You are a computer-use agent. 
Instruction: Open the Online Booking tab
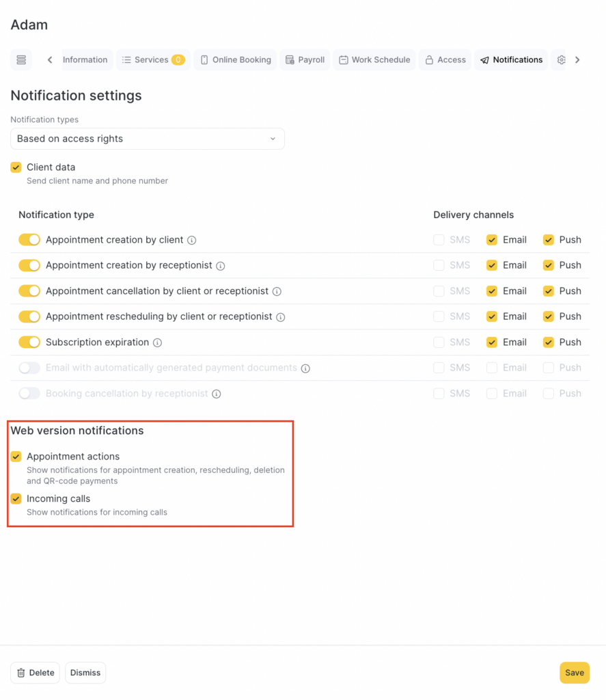(x=235, y=60)
